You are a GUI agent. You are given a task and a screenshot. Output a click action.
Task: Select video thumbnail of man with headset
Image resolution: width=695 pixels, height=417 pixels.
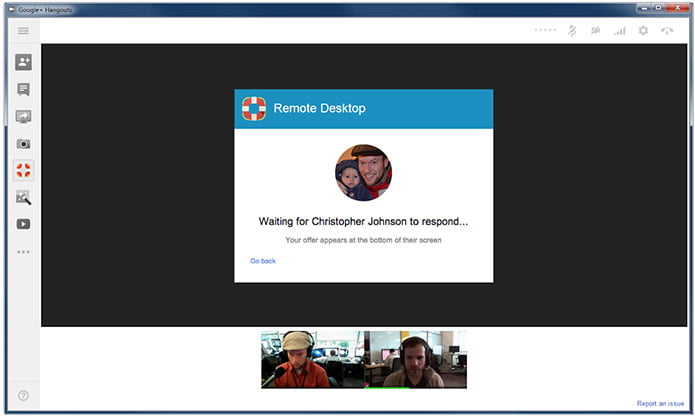[x=415, y=359]
